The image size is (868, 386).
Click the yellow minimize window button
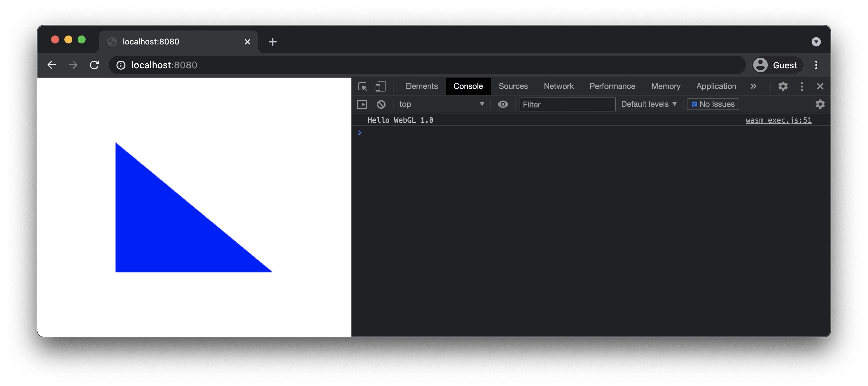point(68,40)
